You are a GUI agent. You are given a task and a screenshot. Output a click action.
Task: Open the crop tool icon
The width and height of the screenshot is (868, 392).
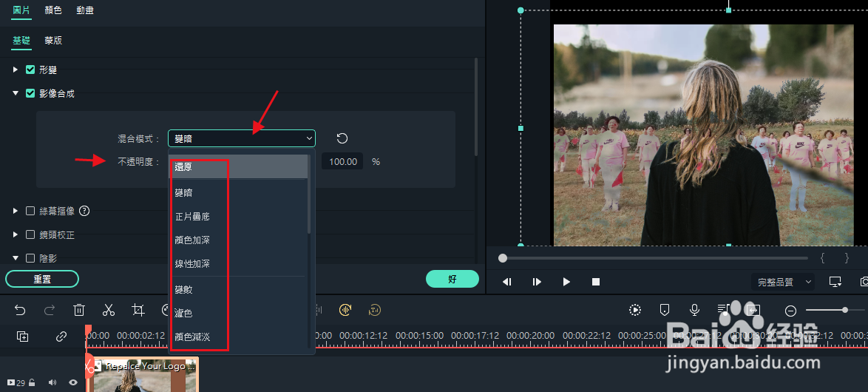coord(138,310)
